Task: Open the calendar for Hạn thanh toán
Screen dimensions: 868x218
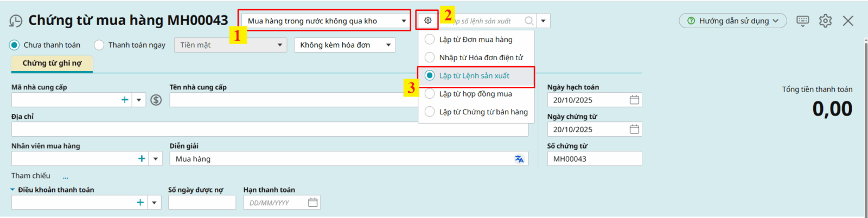Action: click(x=312, y=202)
